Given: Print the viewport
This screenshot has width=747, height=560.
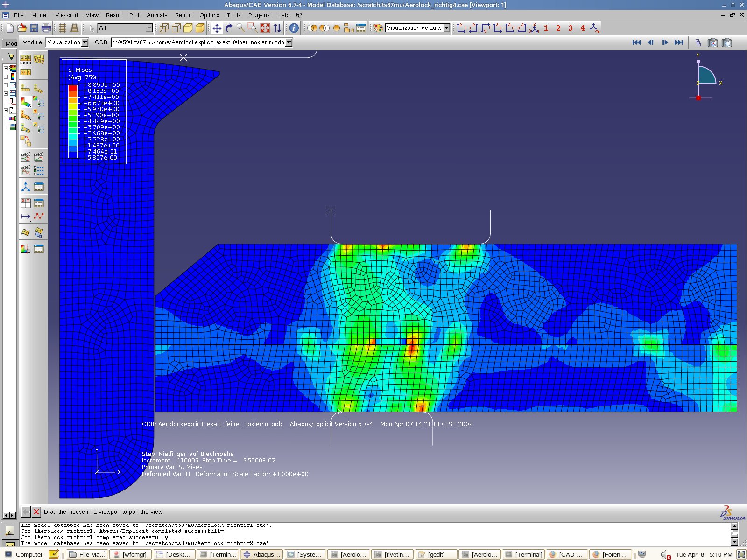Looking at the screenshot, I should 46,28.
